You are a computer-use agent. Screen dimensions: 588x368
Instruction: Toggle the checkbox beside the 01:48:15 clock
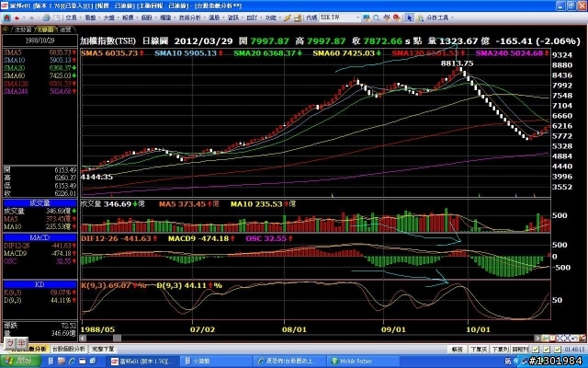click(x=558, y=350)
